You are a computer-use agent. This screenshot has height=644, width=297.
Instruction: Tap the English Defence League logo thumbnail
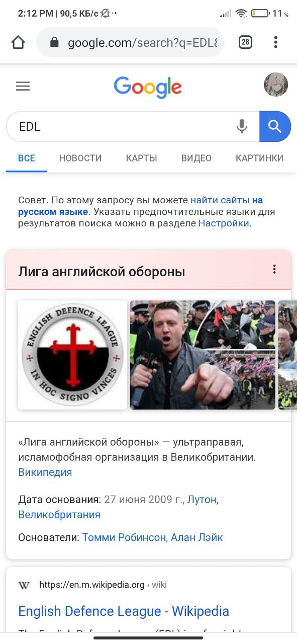72,355
